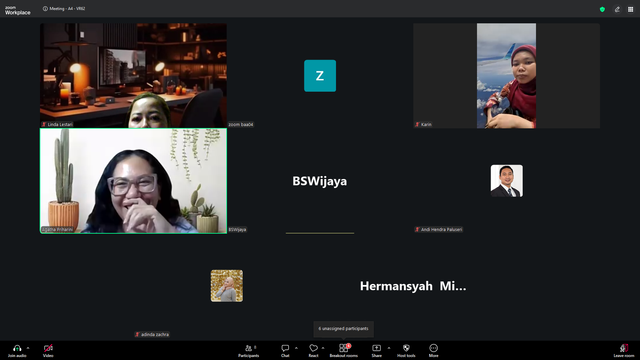Click the BSWijaya participant name tile
This screenshot has width=640, height=360.
tap(320, 181)
